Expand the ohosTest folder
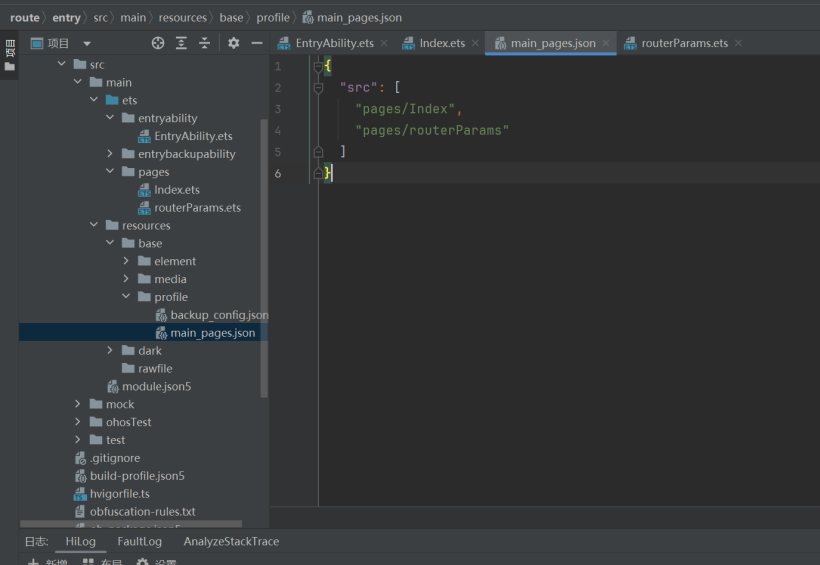Image resolution: width=820 pixels, height=565 pixels. coord(78,422)
